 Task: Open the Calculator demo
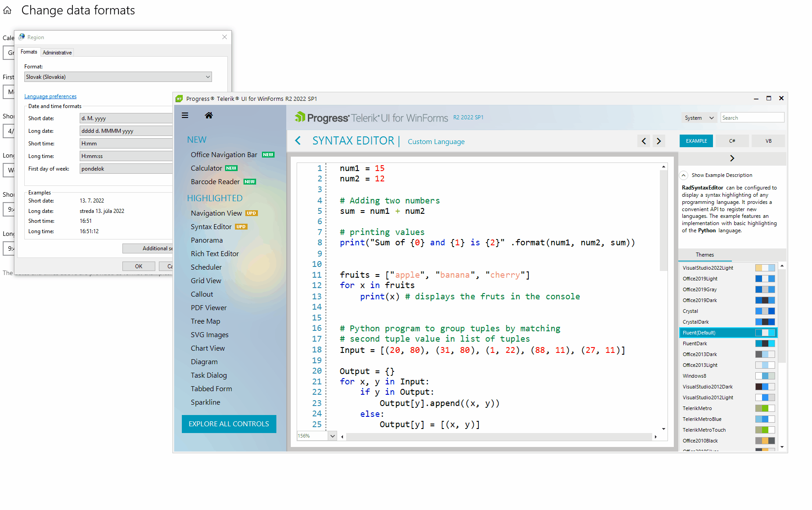(x=207, y=168)
